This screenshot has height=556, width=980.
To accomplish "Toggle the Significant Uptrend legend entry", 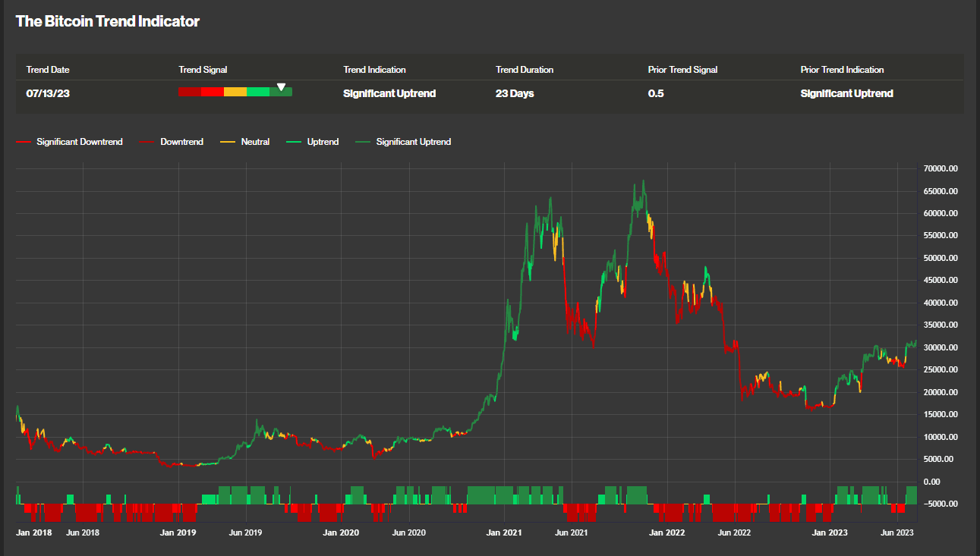I will click(x=403, y=142).
